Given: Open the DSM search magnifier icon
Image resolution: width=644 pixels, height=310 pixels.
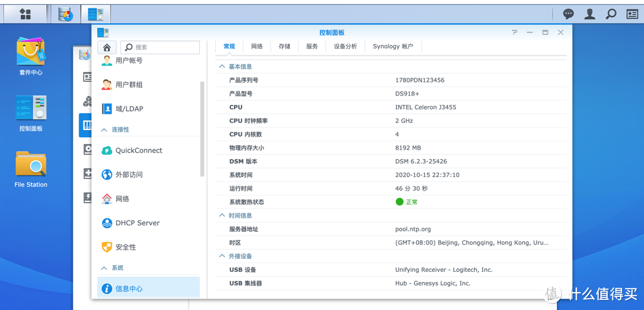Looking at the screenshot, I should click(611, 14).
